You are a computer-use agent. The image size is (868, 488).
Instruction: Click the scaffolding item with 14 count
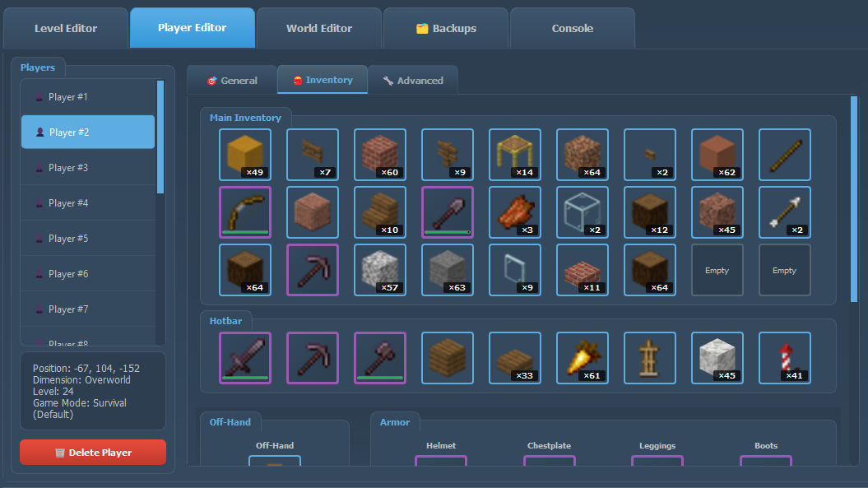coord(515,155)
